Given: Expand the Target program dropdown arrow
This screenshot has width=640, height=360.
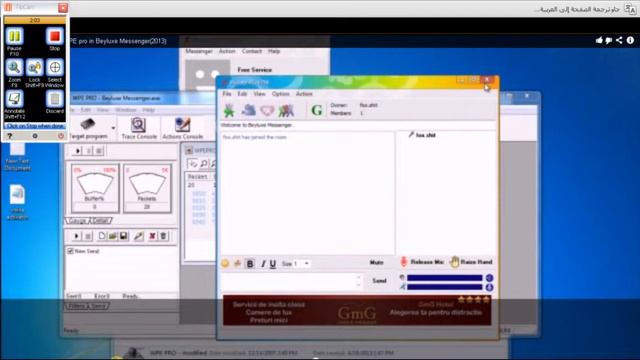Looking at the screenshot, I should pyautogui.click(x=113, y=128).
